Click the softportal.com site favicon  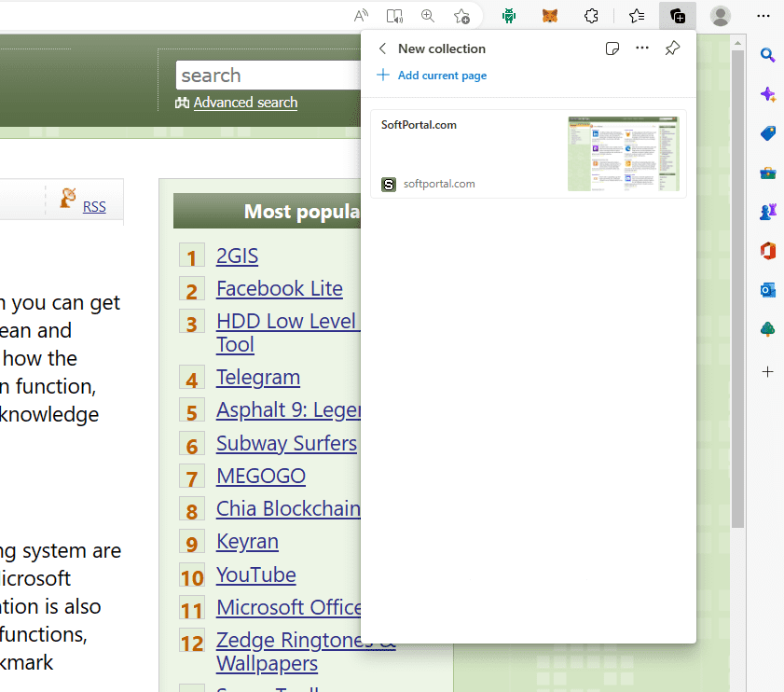tap(389, 184)
